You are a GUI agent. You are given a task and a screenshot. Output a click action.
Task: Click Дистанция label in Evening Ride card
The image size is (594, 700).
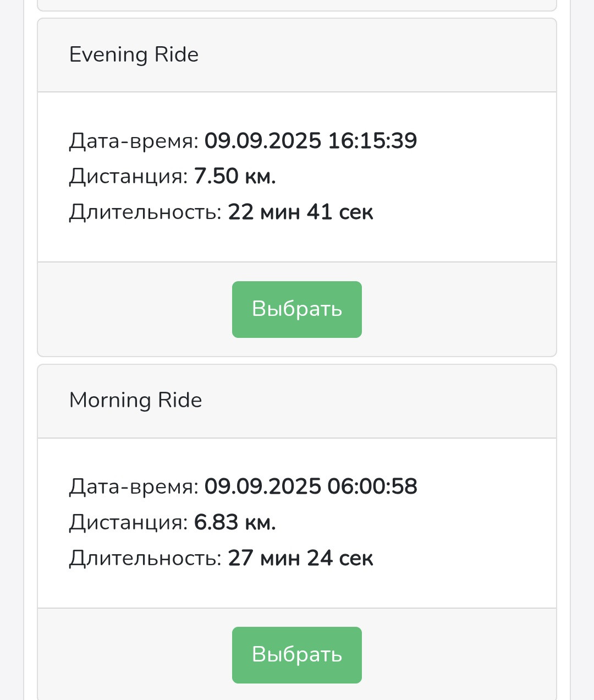pos(129,177)
